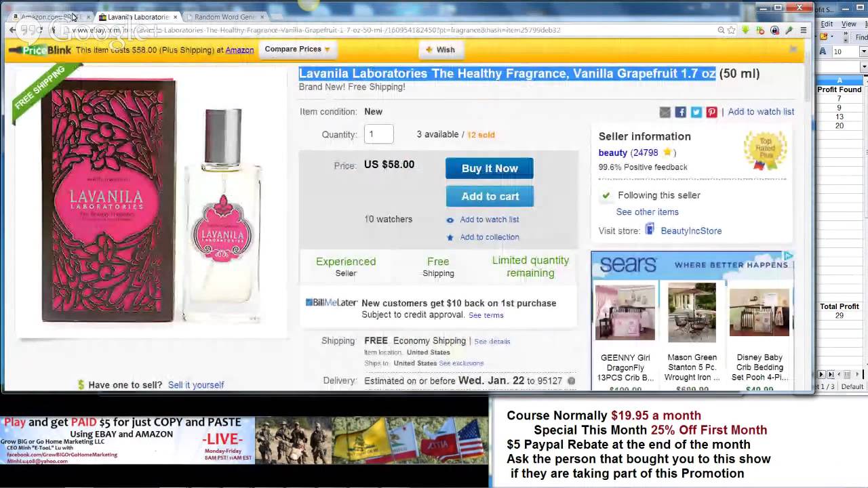
Task: Open the View menu in the spreadsheet window
Action: tap(848, 24)
